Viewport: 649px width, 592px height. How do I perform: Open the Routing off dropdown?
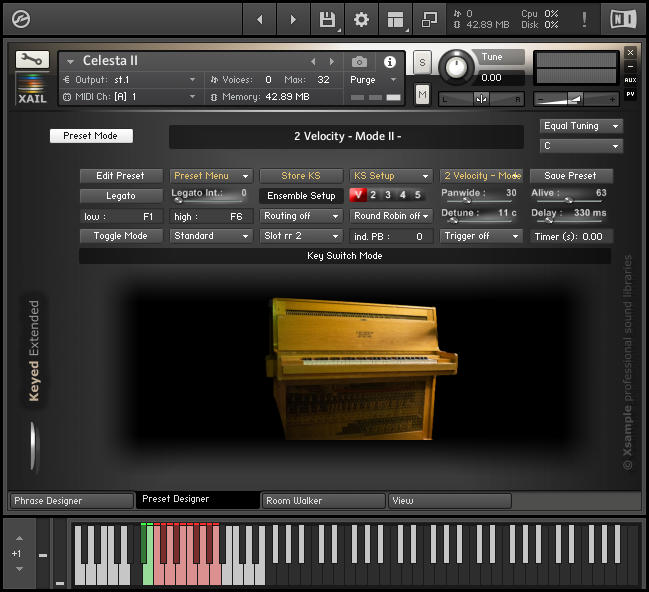pyautogui.click(x=301, y=216)
